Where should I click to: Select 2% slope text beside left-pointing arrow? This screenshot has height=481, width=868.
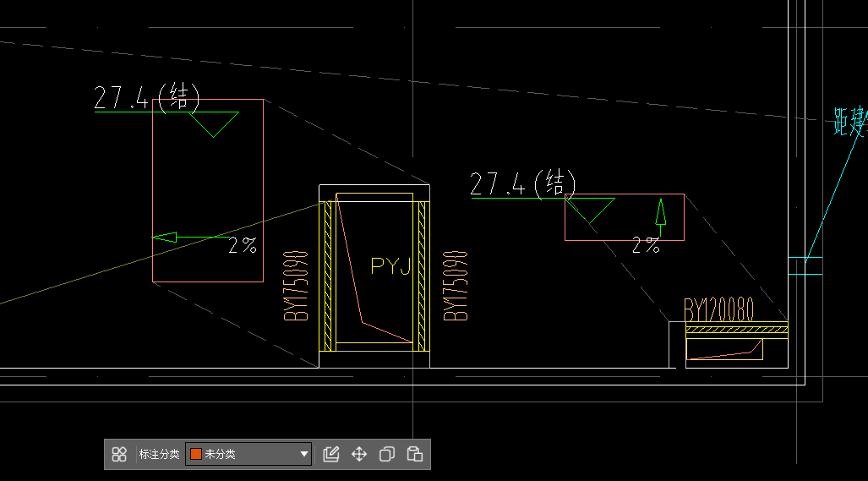(x=243, y=244)
